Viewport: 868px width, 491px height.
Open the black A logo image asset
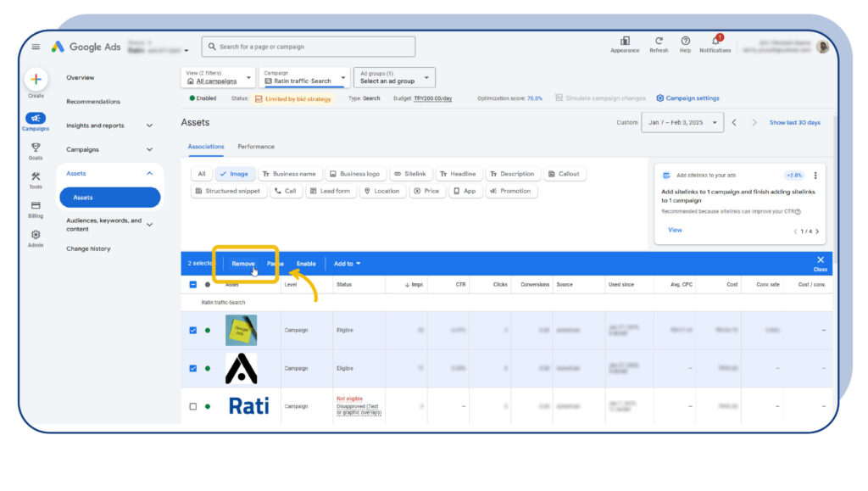tap(241, 368)
